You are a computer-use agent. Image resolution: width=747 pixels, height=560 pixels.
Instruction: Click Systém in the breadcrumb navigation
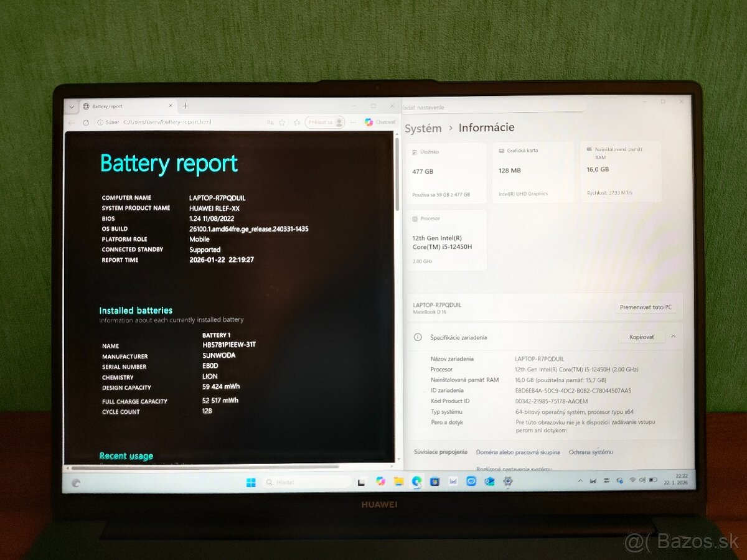tap(422, 128)
